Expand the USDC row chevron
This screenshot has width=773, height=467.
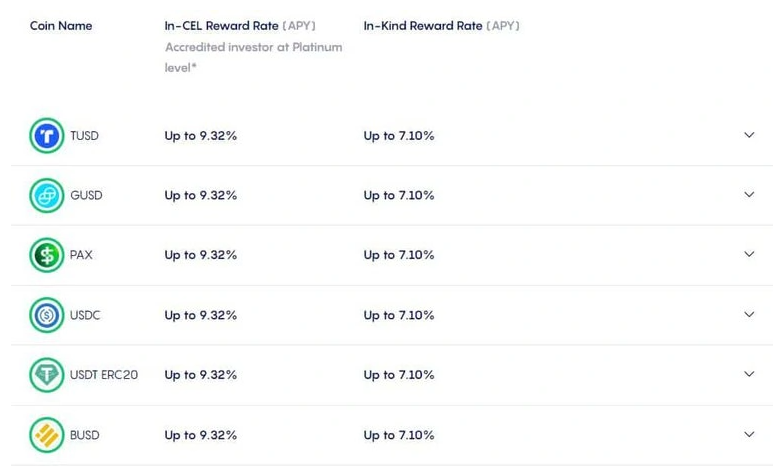pyautogui.click(x=749, y=315)
